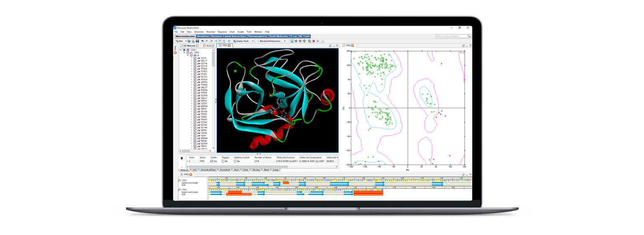Check the Visibility Locked checkbox
Image resolution: width=644 pixels, height=235 pixels.
pos(235,161)
